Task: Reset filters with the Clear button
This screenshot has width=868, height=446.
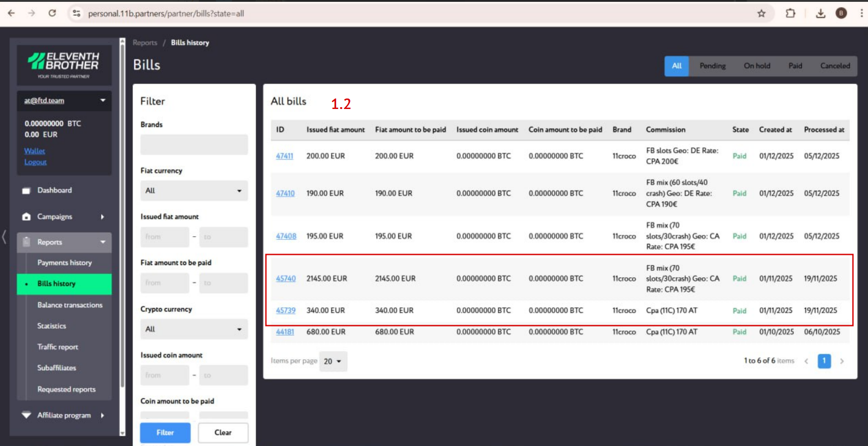Action: [223, 432]
